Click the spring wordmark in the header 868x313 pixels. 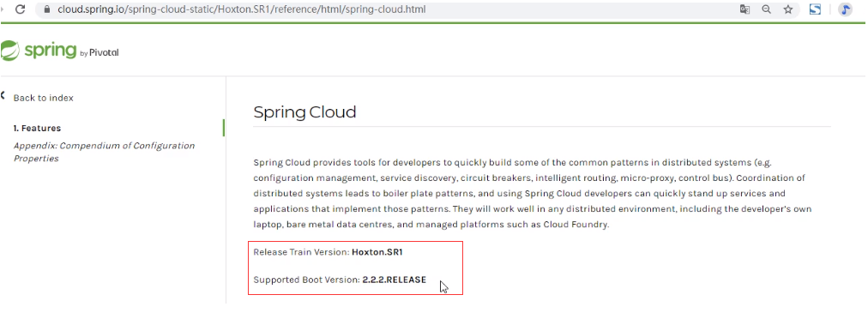[x=50, y=51]
